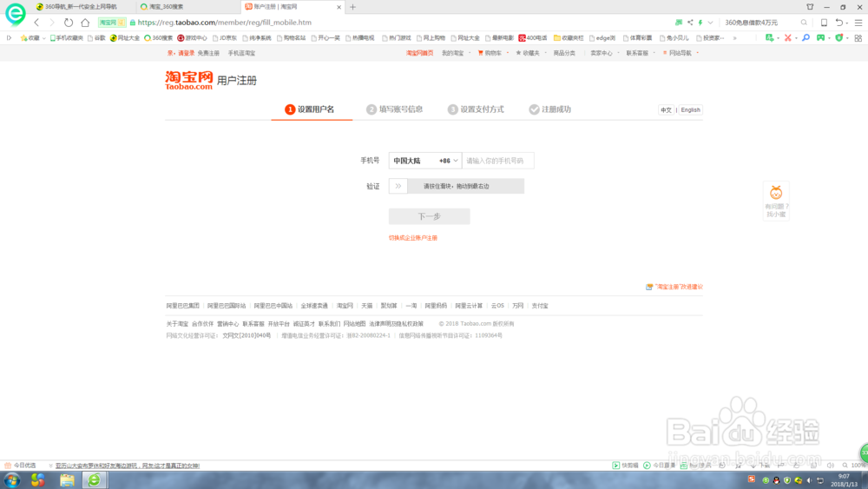The width and height of the screenshot is (868, 489).
Task: Switch language to 中文
Action: pos(666,110)
